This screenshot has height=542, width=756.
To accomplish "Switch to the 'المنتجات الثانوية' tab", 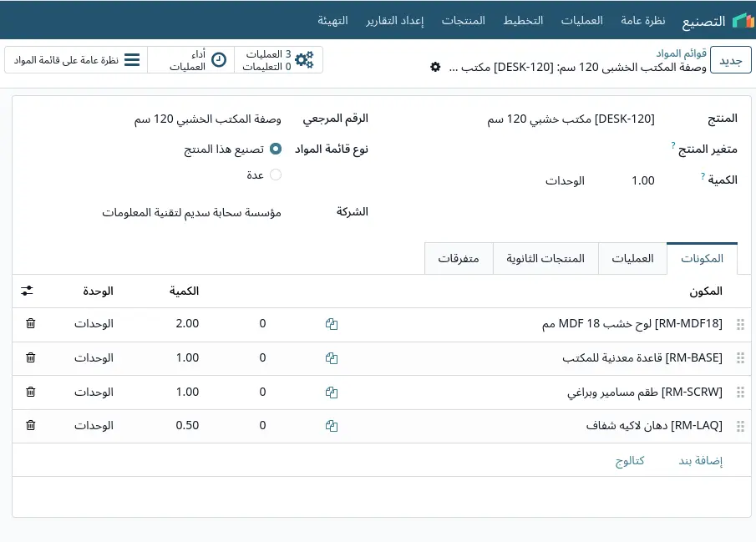I will pyautogui.click(x=545, y=258).
